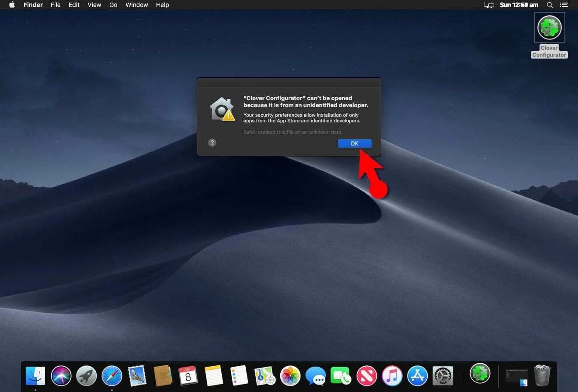This screenshot has width=578, height=392.
Task: Click the "Your security preferences" message text
Action: click(302, 118)
